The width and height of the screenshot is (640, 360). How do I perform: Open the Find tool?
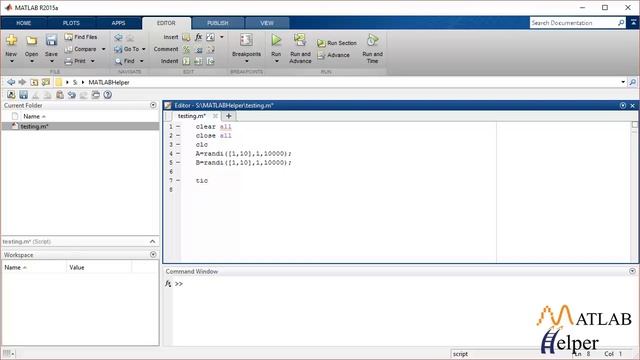pos(125,61)
